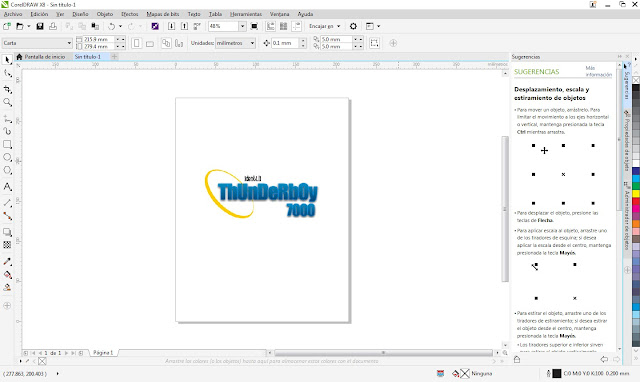Select the Interactive Fill tool

point(7,274)
